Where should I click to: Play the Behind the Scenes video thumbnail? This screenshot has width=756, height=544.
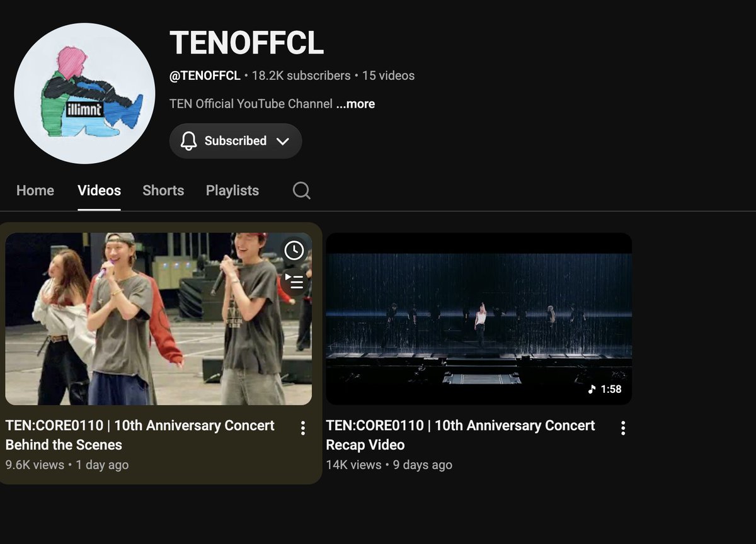[x=159, y=319]
